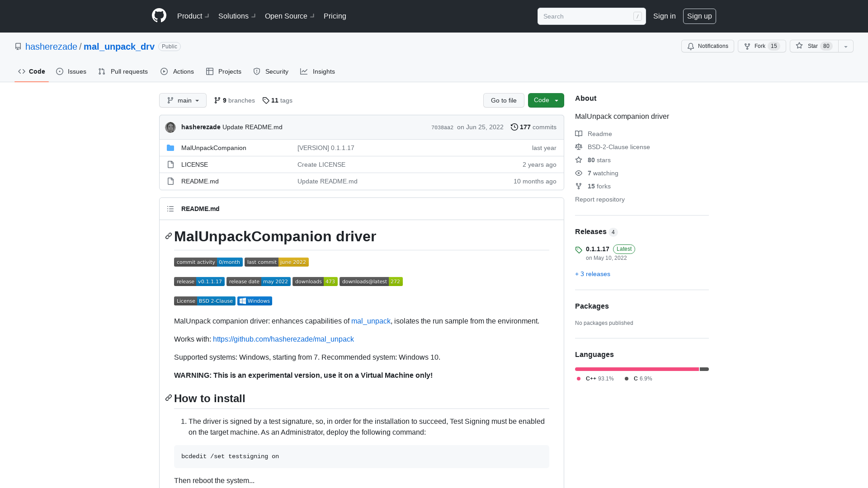Viewport: 868px width, 488px height.
Task: Select the Code tab
Action: [32, 71]
